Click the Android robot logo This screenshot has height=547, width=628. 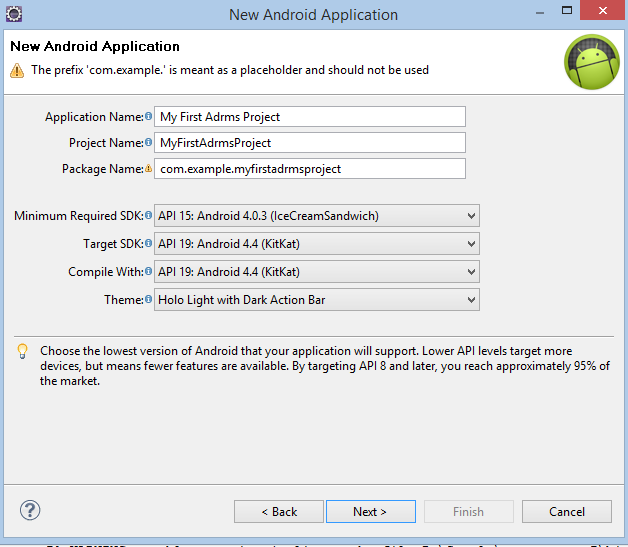tap(592, 62)
